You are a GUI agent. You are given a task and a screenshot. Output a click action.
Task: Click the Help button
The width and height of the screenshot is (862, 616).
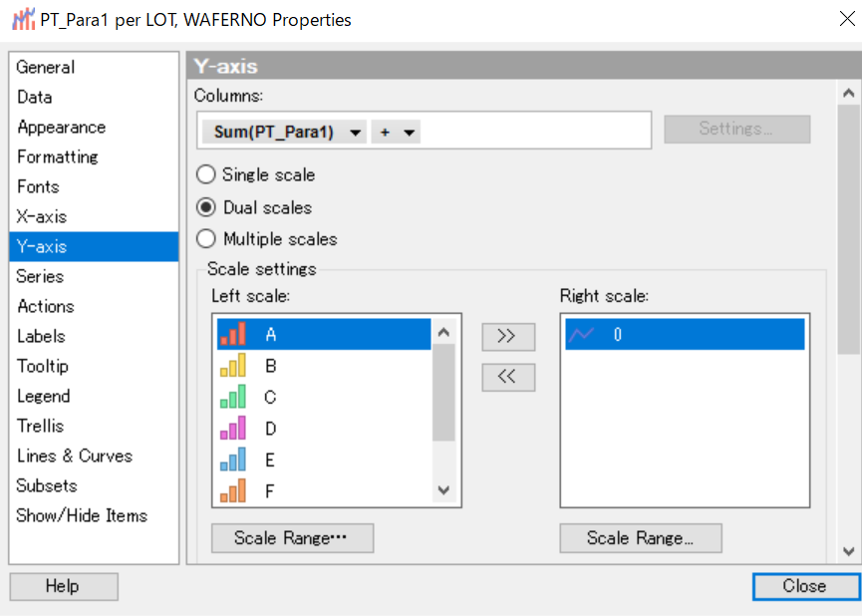pyautogui.click(x=64, y=587)
